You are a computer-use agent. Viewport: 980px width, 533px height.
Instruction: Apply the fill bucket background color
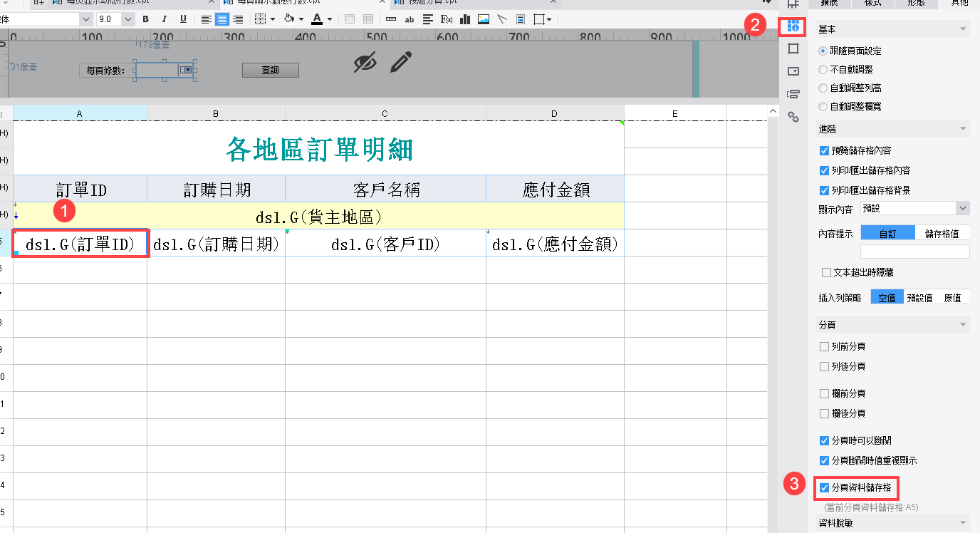tap(289, 19)
